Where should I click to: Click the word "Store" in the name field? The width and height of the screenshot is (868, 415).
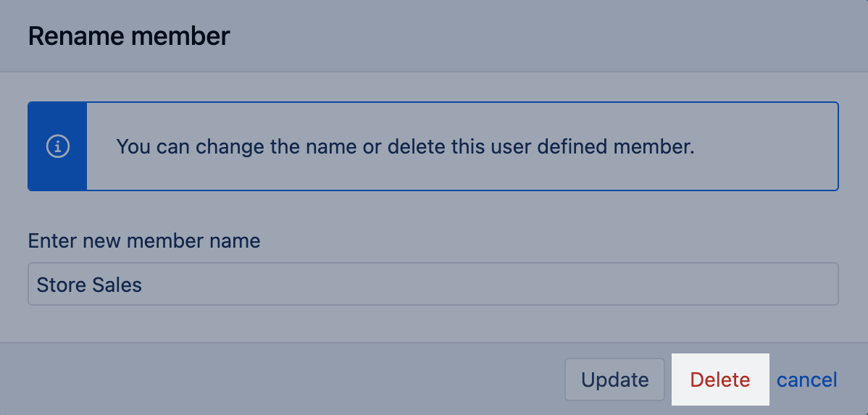(x=62, y=285)
